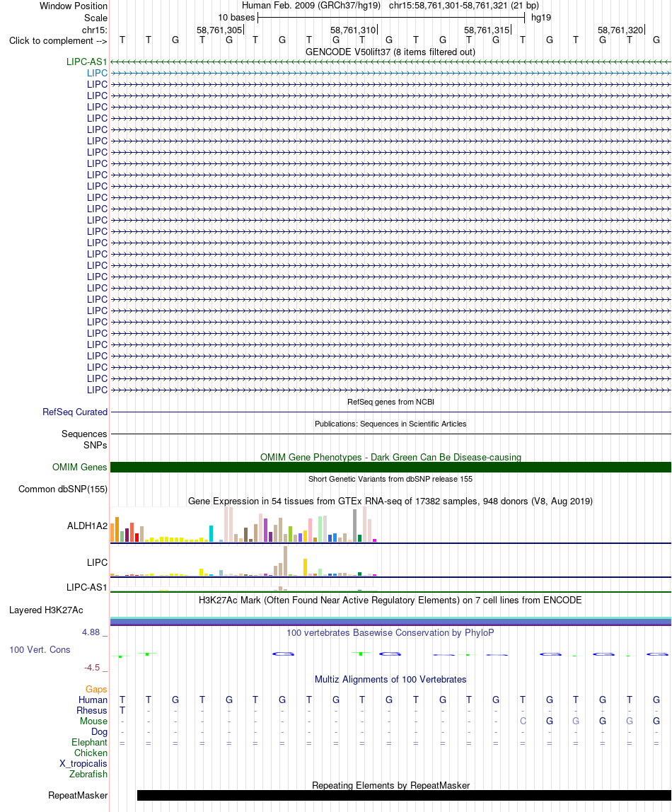Open Repeating Elements by RepeatMasker title
Viewport: 672px width, 812px height.
[391, 785]
